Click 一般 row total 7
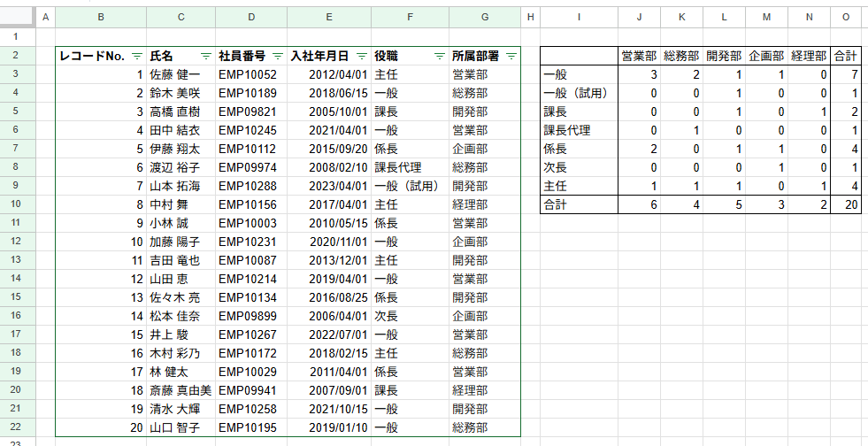This screenshot has height=446, width=868. point(846,74)
